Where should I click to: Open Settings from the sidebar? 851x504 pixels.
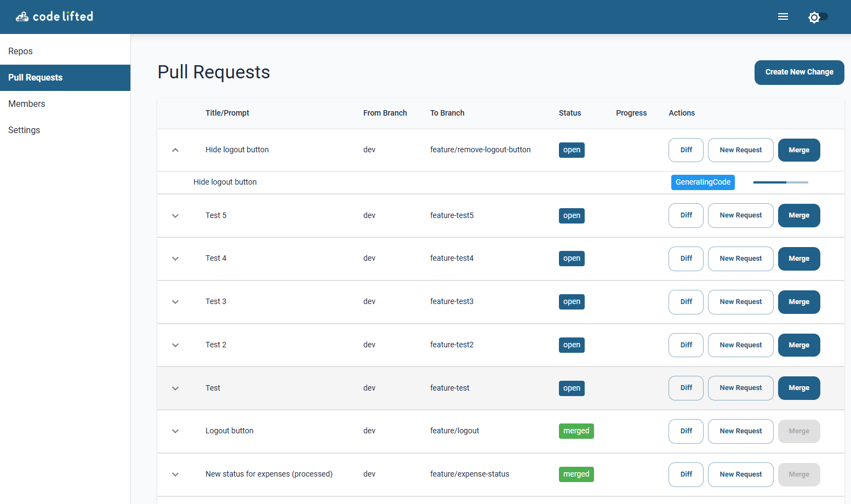[24, 130]
